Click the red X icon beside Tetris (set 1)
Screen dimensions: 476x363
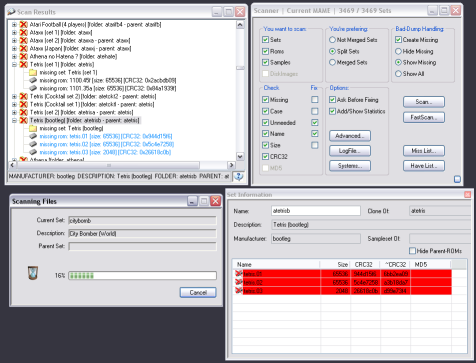[x=23, y=64]
